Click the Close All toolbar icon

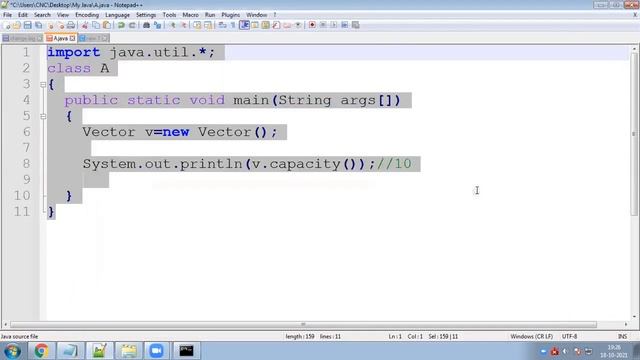point(60,25)
